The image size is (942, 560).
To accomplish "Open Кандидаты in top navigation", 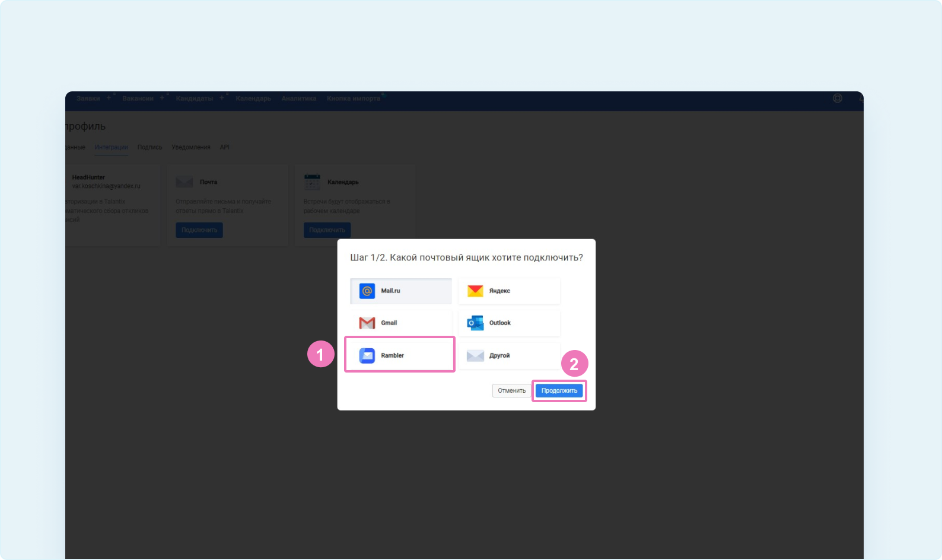I will (195, 98).
